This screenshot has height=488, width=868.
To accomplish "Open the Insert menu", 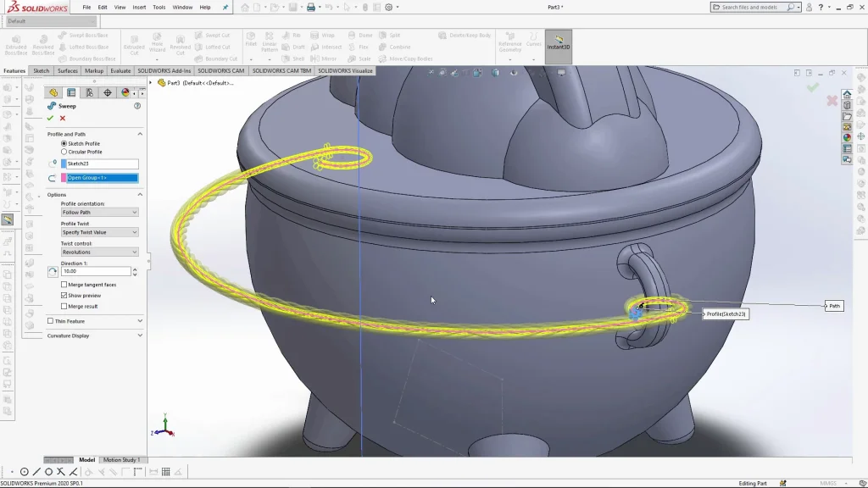I will pos(139,7).
